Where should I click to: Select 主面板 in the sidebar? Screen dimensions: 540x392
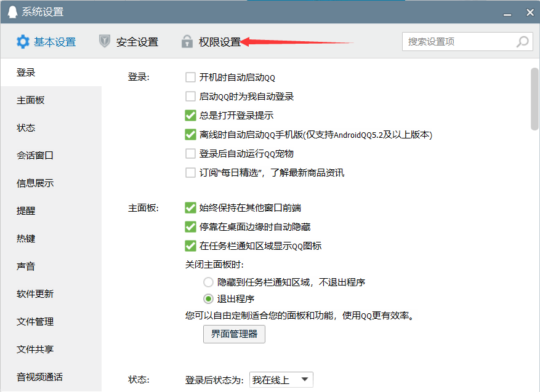pyautogui.click(x=51, y=100)
